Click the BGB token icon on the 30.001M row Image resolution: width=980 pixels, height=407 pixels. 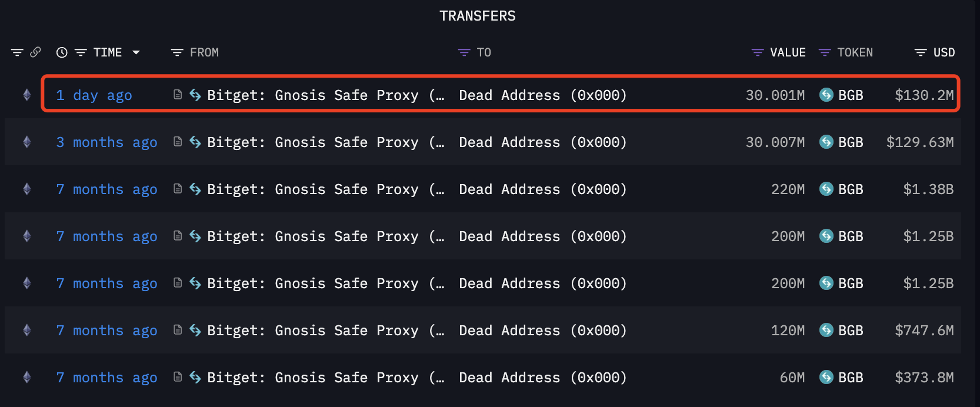pyautogui.click(x=826, y=95)
